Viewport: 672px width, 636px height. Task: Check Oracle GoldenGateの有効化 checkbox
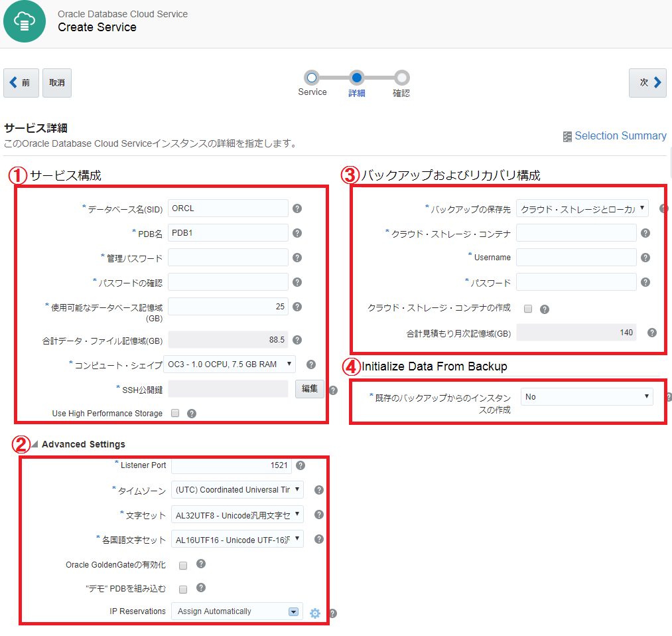(x=183, y=565)
